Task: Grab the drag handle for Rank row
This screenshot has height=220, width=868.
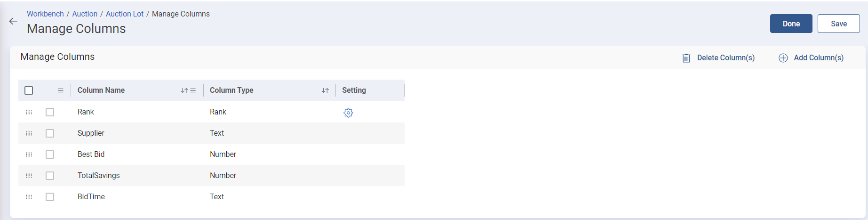Action: pyautogui.click(x=29, y=112)
